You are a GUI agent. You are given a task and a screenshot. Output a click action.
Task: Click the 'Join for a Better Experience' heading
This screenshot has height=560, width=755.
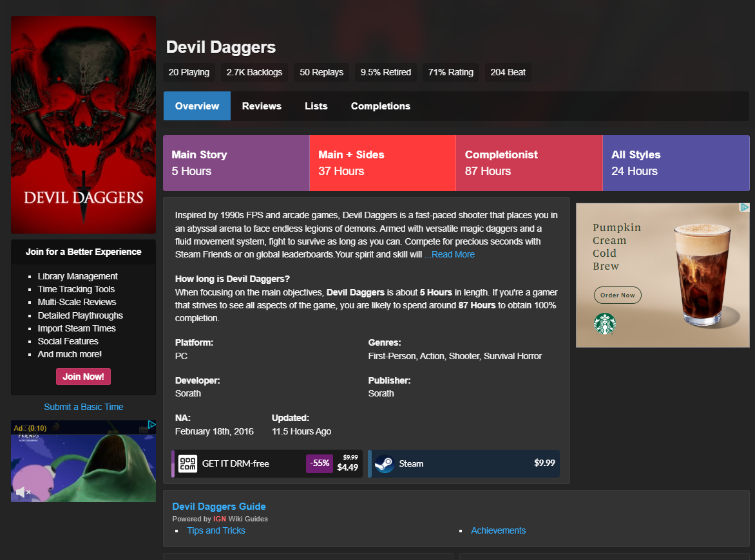tap(83, 252)
